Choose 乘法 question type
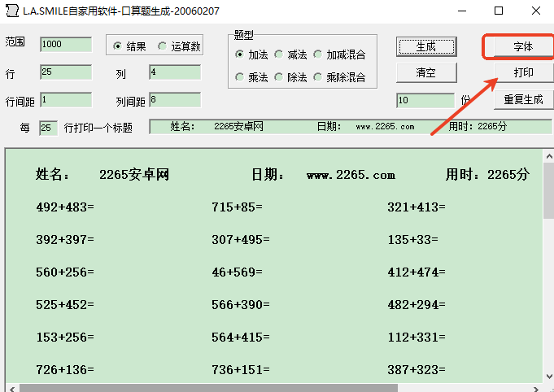The width and height of the screenshot is (554, 392). pos(239,77)
